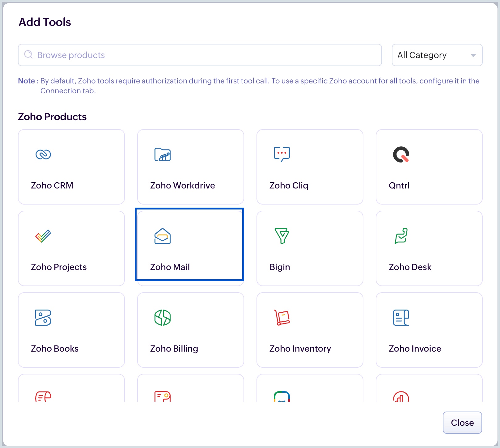Close the Add Tools dialog
Viewport: 500px width, 448px height.
[x=462, y=422]
